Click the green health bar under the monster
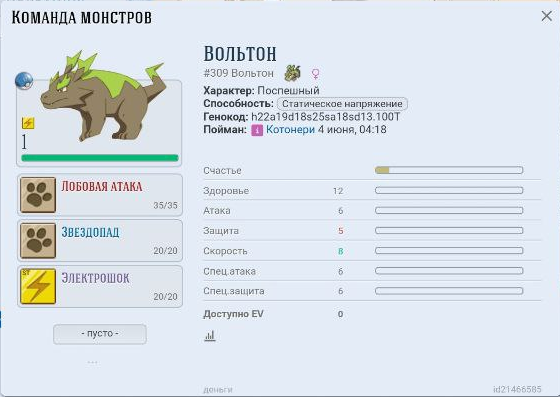This screenshot has height=397, width=560. (100, 158)
